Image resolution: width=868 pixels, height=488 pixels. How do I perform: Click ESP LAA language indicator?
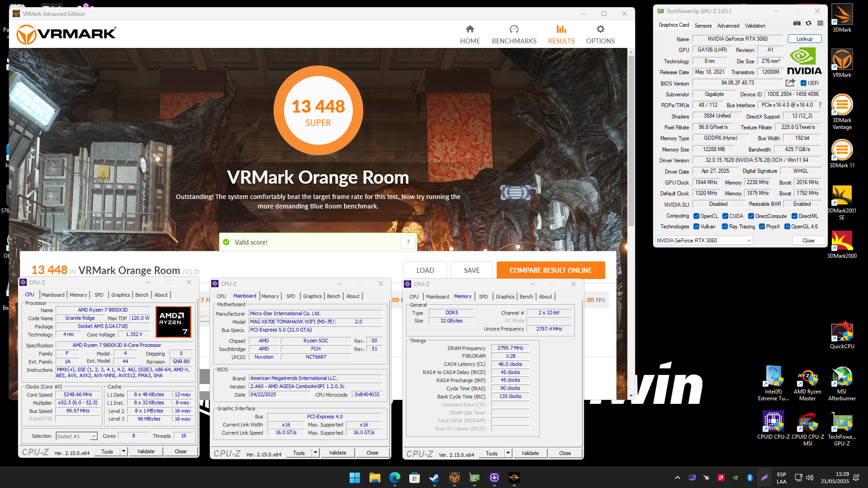pos(781,478)
